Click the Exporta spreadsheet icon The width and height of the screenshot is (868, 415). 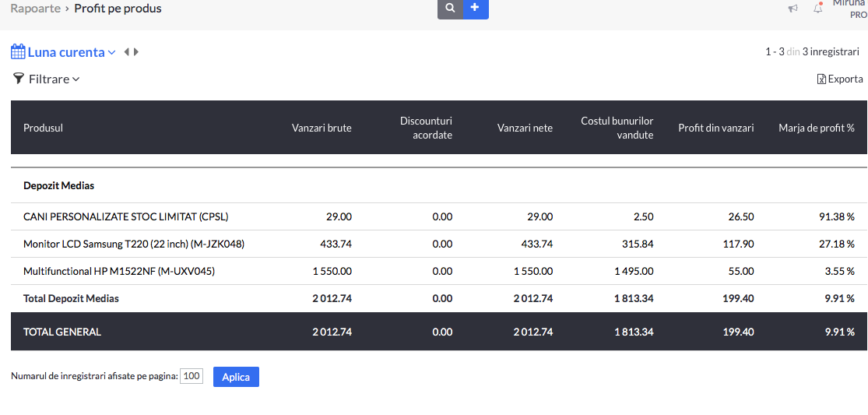pos(821,79)
